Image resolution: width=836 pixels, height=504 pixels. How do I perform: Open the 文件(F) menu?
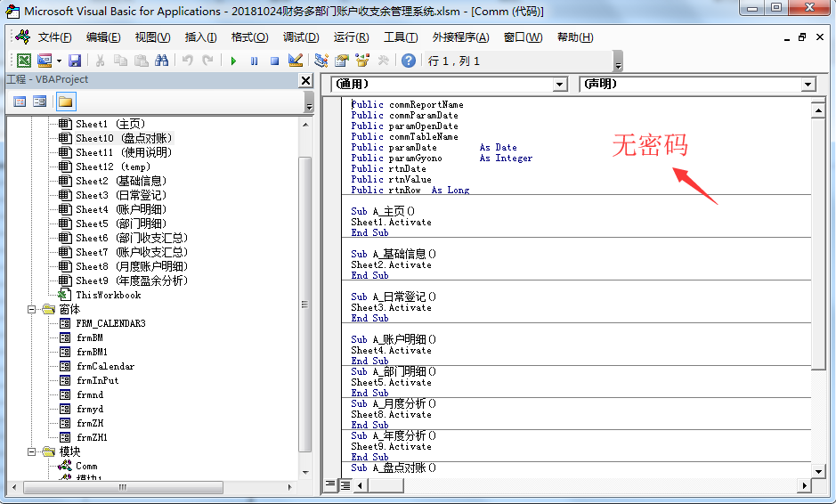(x=54, y=37)
